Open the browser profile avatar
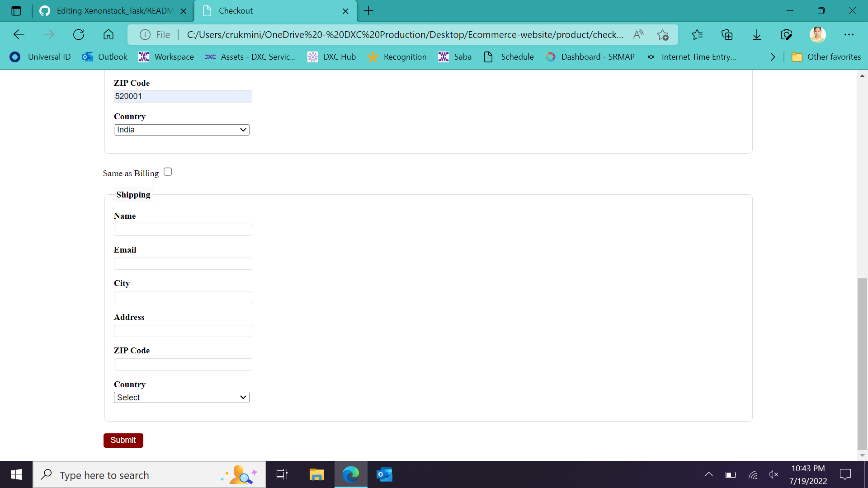The width and height of the screenshot is (868, 488). point(817,35)
